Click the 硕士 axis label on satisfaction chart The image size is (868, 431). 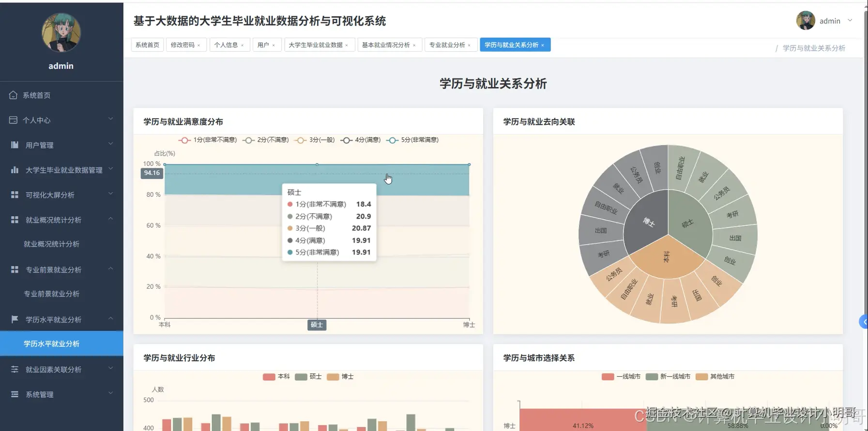tap(317, 325)
